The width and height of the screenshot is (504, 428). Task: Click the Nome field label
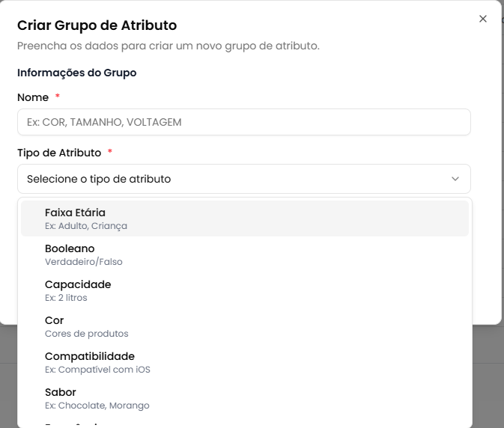tap(33, 97)
